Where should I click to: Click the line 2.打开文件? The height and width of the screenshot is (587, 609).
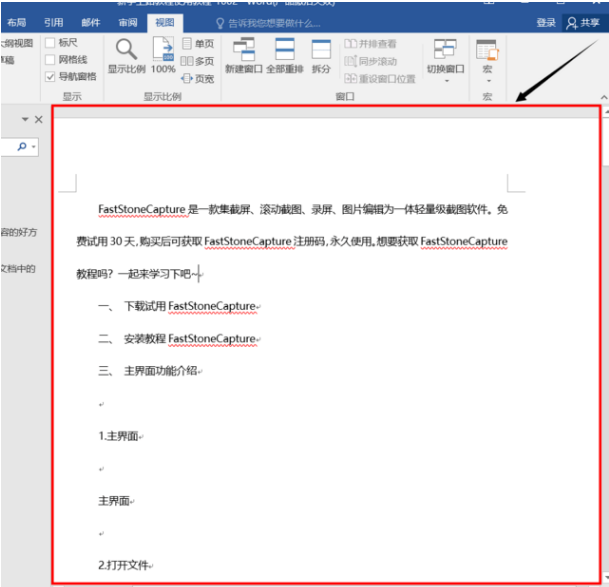click(x=125, y=565)
